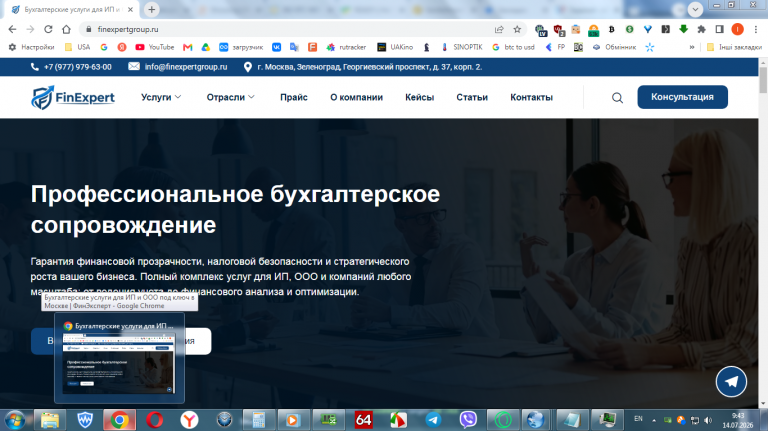The height and width of the screenshot is (431, 768).
Task: Open Telegram from the taskbar
Action: pyautogui.click(x=433, y=420)
